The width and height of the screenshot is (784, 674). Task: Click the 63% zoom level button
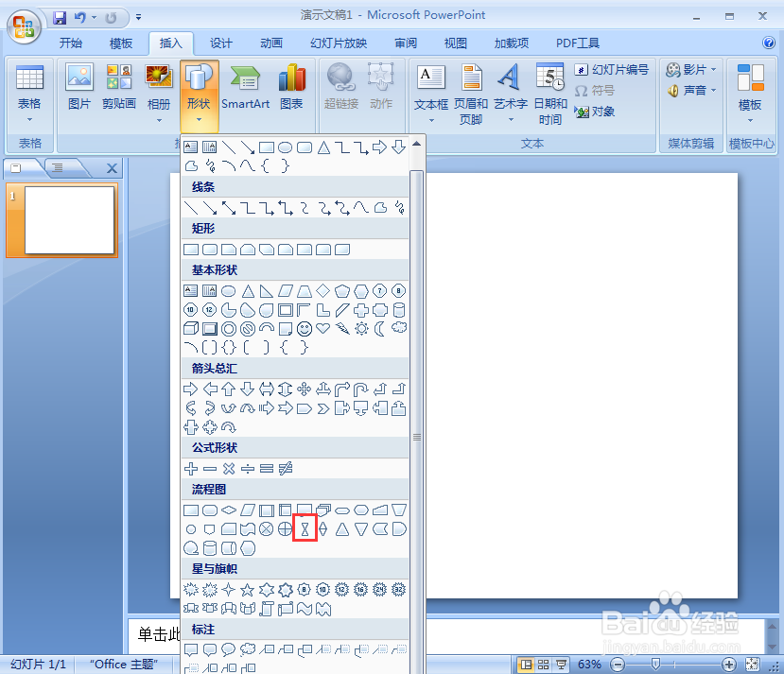pyautogui.click(x=589, y=665)
